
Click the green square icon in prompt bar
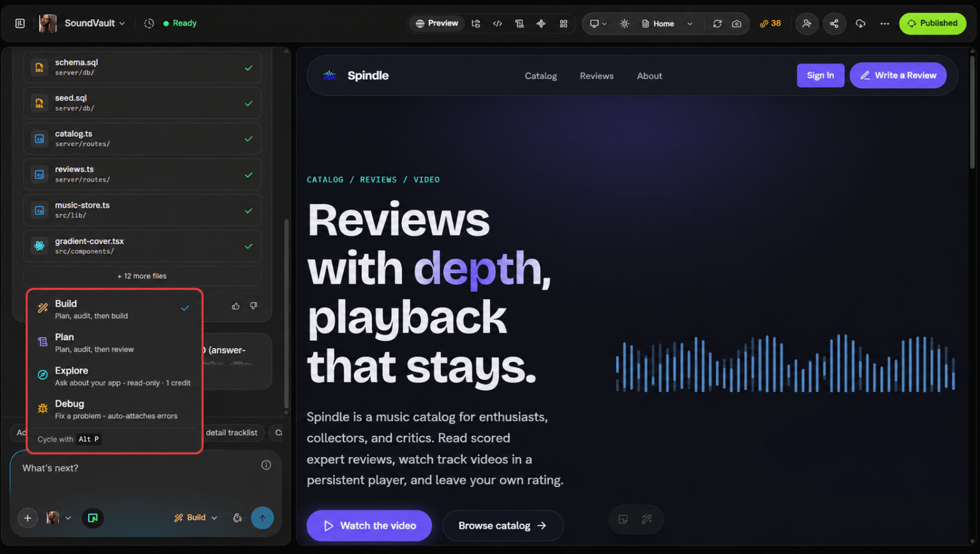click(x=92, y=518)
